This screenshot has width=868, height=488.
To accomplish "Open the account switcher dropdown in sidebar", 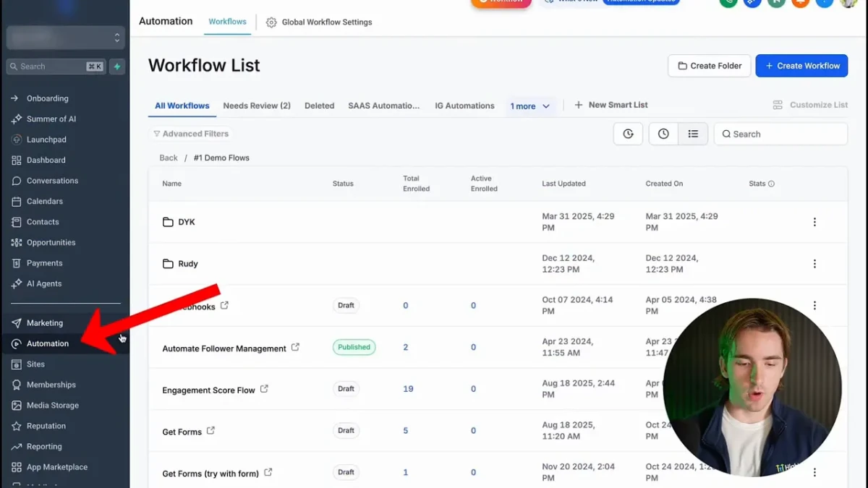I will pos(64,38).
